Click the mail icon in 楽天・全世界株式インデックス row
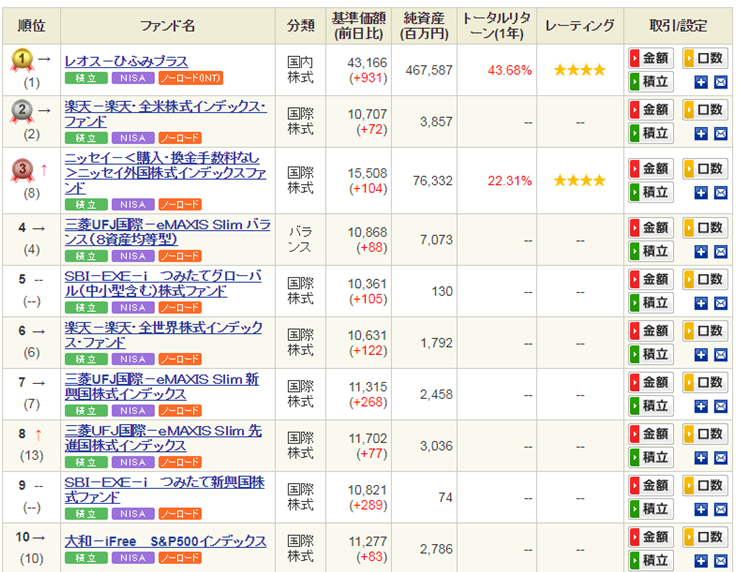Screen dimensions: 737x572 click(x=721, y=354)
